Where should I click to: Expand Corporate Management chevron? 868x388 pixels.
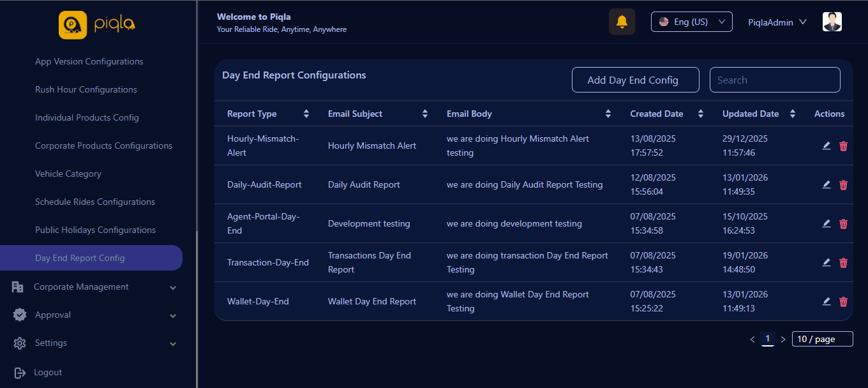click(173, 288)
